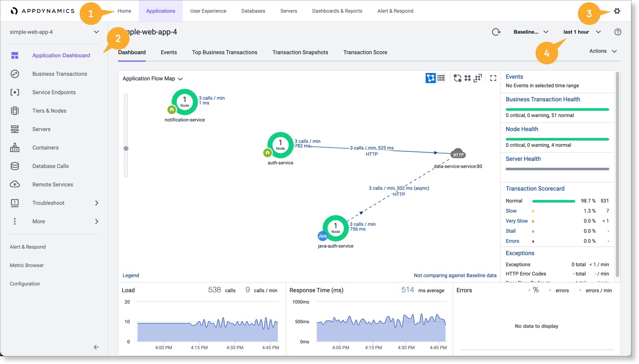
Task: Click the Business Transactions sidebar icon
Action: (x=15, y=74)
